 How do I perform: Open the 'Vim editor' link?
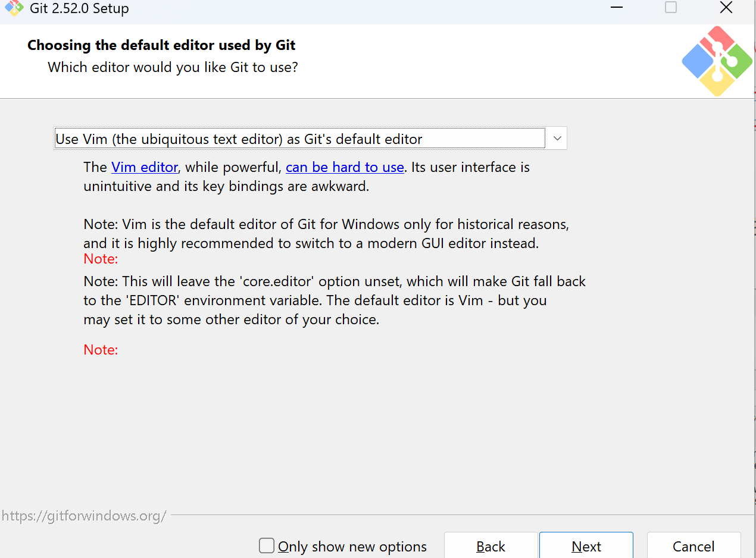[x=145, y=168]
